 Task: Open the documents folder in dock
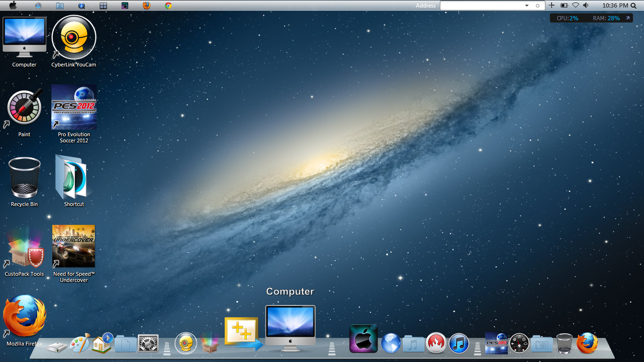(125, 344)
